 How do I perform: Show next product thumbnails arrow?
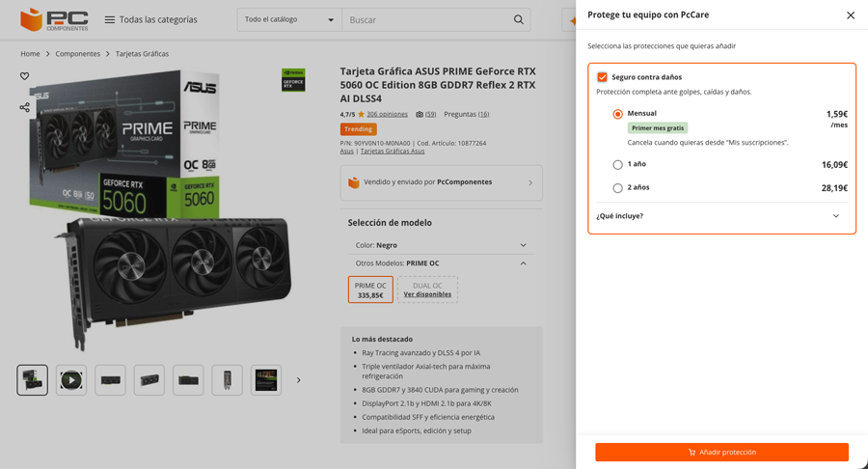coord(299,380)
